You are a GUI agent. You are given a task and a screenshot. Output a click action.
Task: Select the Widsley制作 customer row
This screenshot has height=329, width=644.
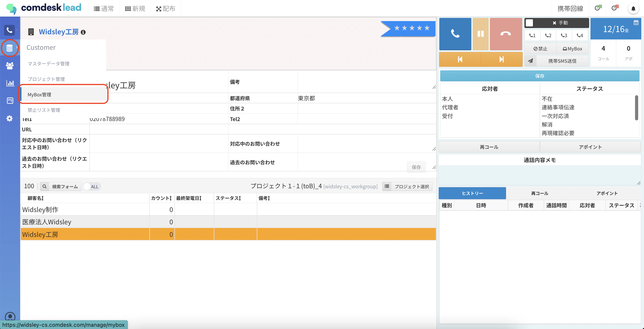point(228,209)
